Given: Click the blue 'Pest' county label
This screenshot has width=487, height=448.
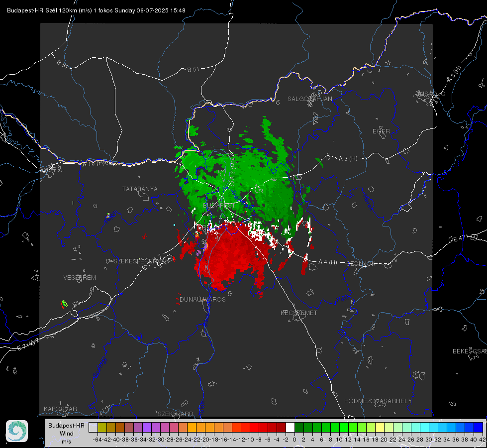Looking at the screenshot, I should [x=343, y=300].
